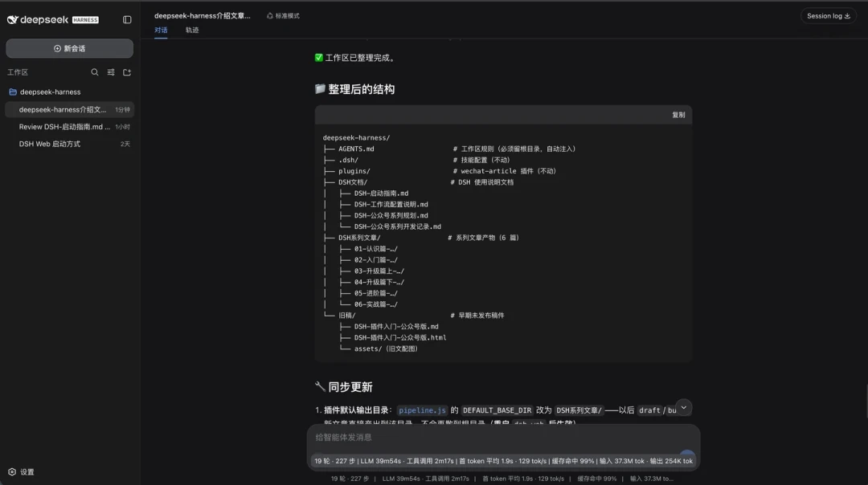Click the deepseek whale logo
The width and height of the screenshot is (868, 485).
point(12,20)
